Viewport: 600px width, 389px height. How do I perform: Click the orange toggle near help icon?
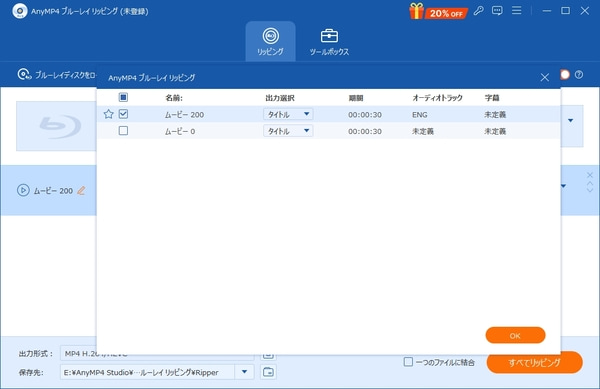click(565, 75)
